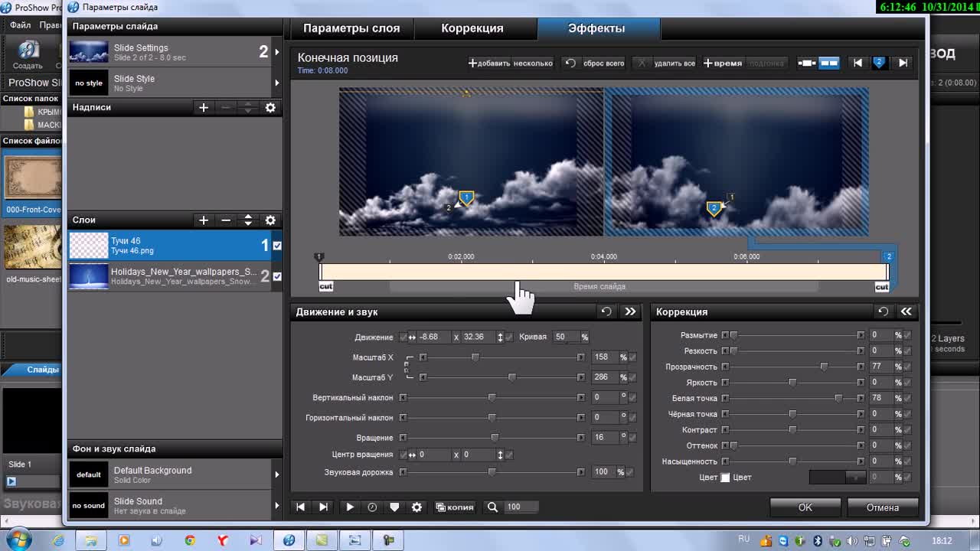Cancel dialog with Отмена button
Screen dimensions: 980x551
[883, 507]
